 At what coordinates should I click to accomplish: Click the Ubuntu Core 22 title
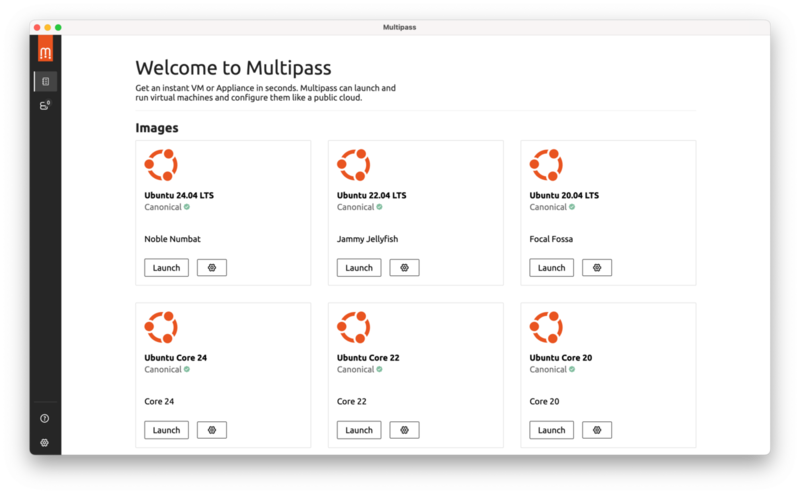click(368, 357)
